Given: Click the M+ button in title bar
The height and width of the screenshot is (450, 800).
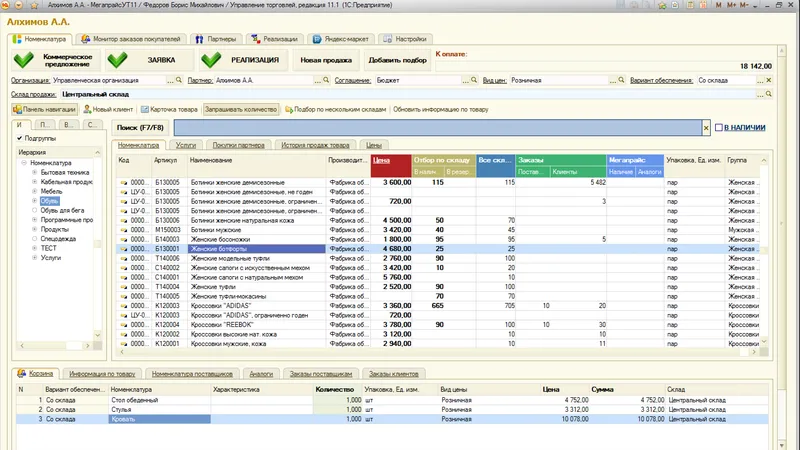Looking at the screenshot, I should pyautogui.click(x=731, y=5).
